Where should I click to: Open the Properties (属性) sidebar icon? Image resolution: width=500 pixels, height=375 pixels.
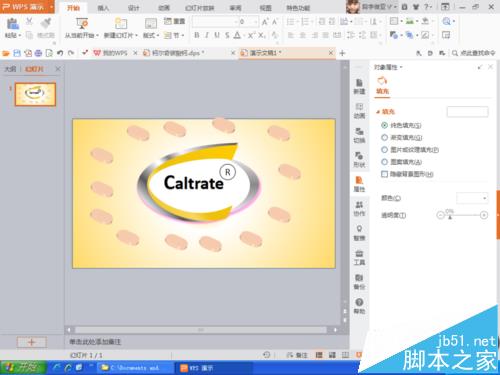click(359, 184)
